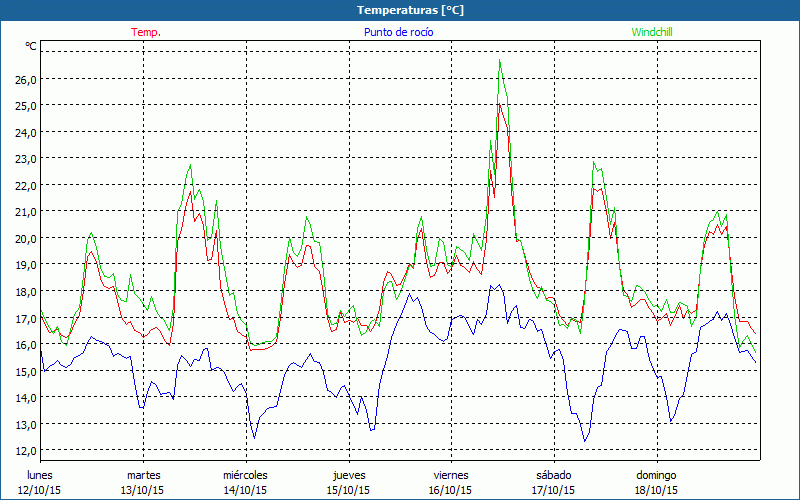Click the miércoles day label

[x=245, y=475]
